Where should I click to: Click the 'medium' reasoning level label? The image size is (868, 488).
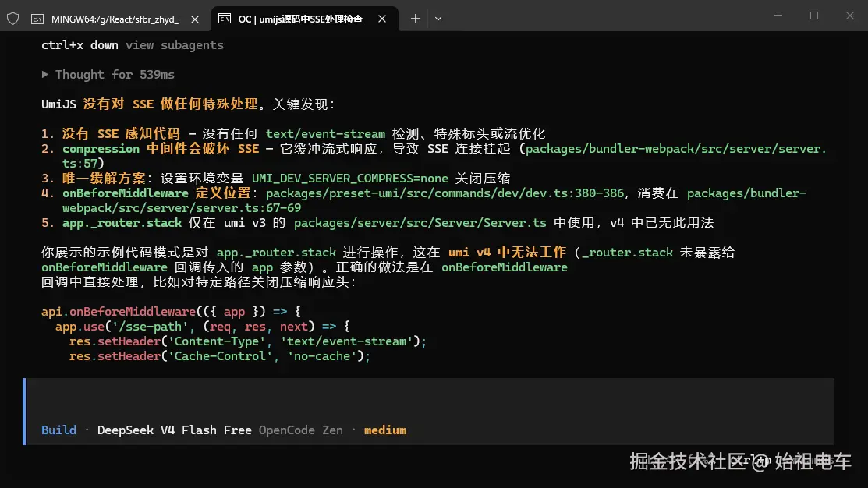[x=385, y=430]
